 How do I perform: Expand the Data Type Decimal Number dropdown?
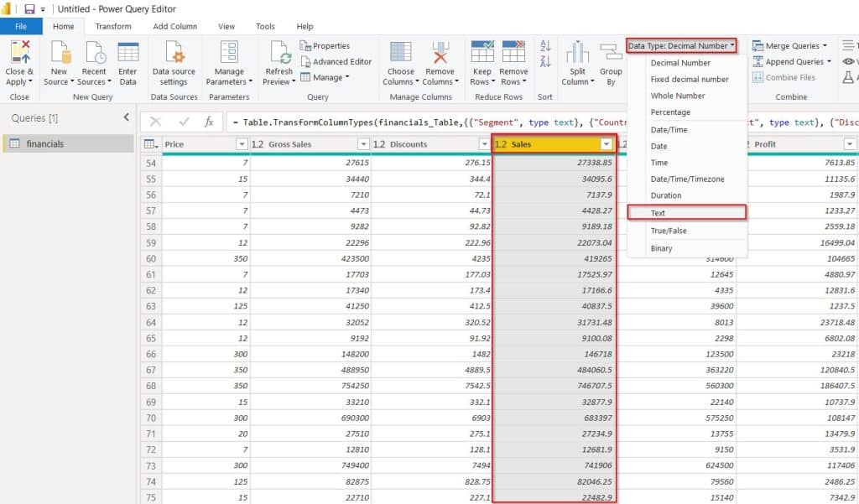[x=681, y=46]
